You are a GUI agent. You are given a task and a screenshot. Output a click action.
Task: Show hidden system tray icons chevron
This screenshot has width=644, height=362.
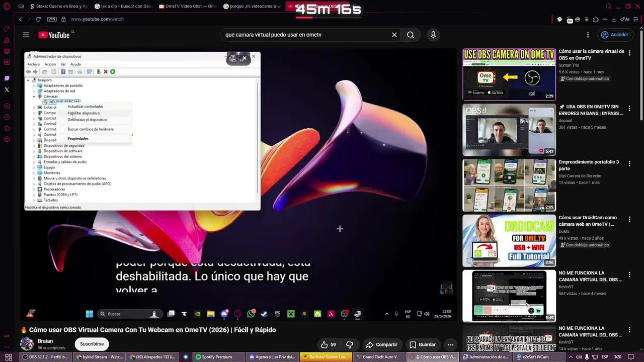tap(570, 357)
